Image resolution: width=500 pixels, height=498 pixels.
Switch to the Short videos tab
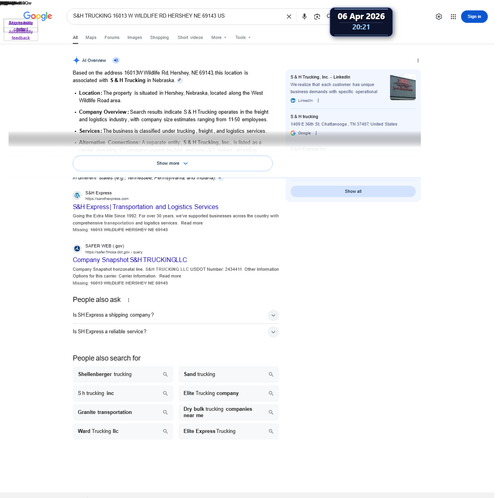(190, 37)
